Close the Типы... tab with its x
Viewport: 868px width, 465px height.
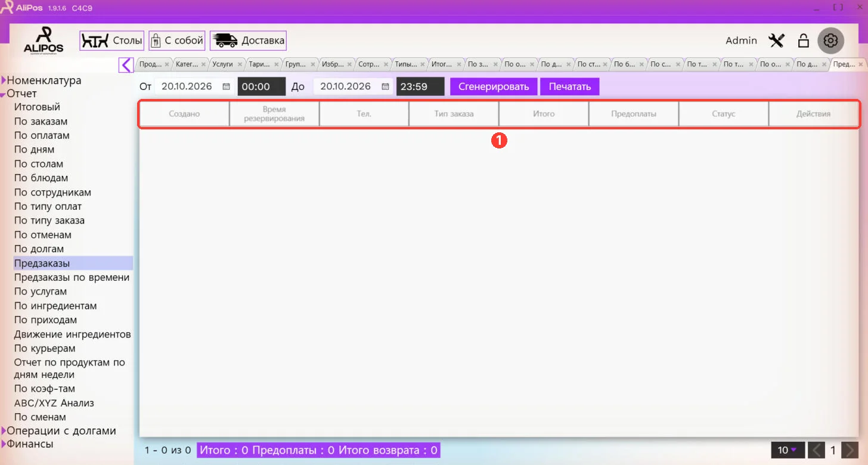click(421, 64)
